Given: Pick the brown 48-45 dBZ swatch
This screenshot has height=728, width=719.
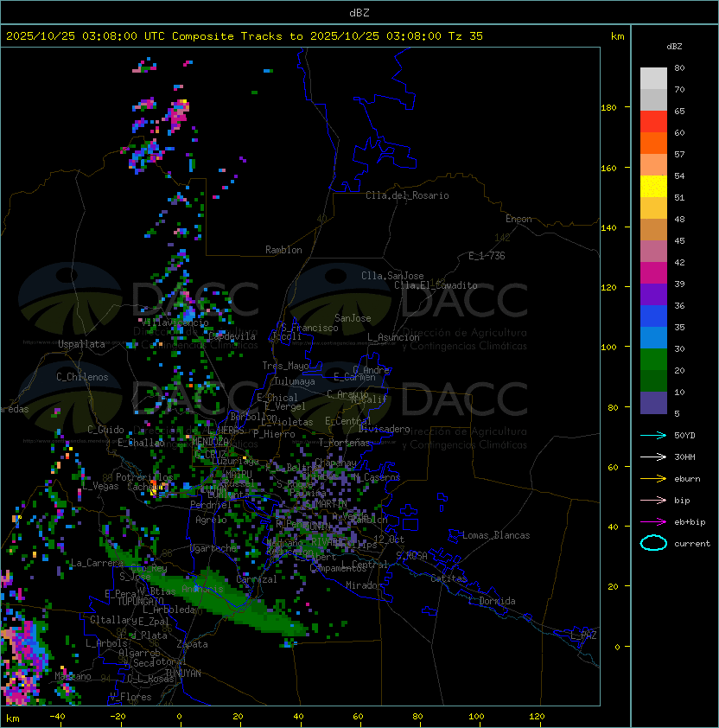Looking at the screenshot, I should pyautogui.click(x=653, y=230).
